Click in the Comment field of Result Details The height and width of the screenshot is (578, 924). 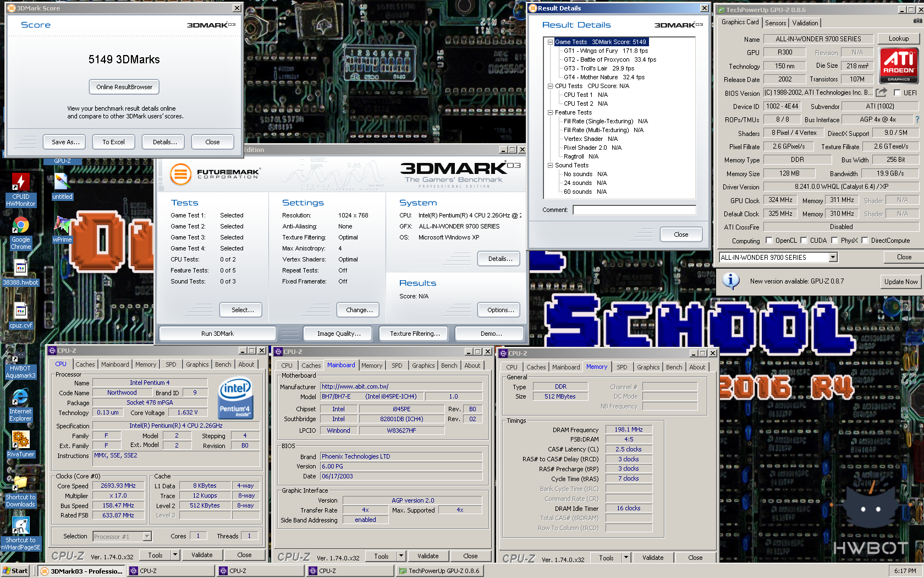tap(634, 210)
